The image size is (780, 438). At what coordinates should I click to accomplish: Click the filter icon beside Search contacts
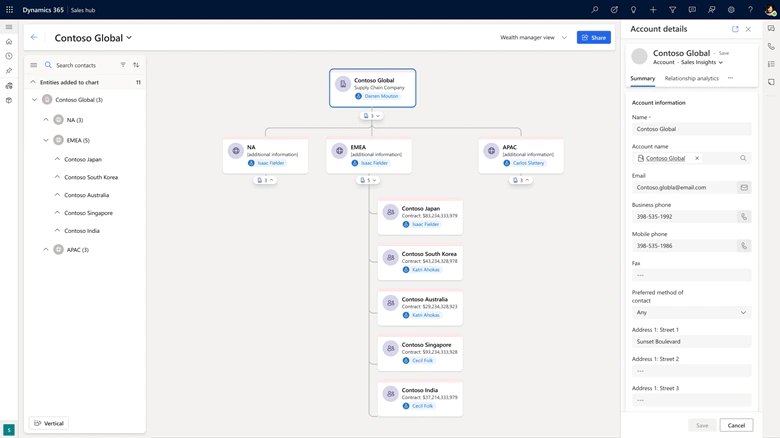coord(123,65)
